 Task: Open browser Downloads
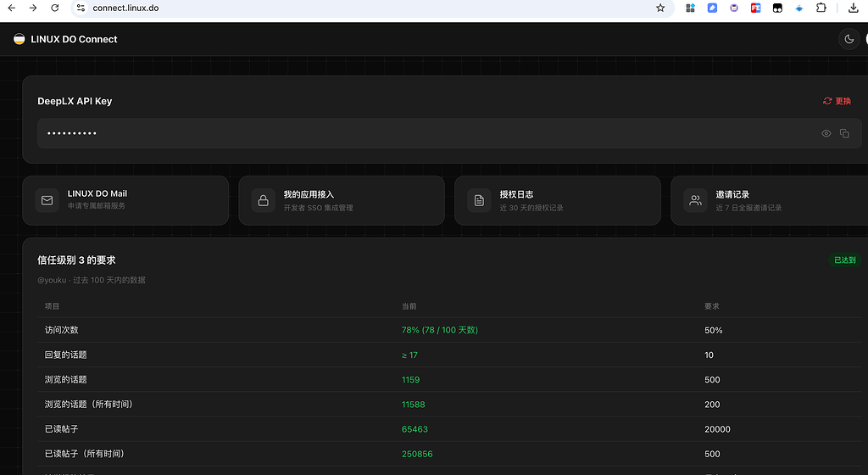click(x=854, y=8)
